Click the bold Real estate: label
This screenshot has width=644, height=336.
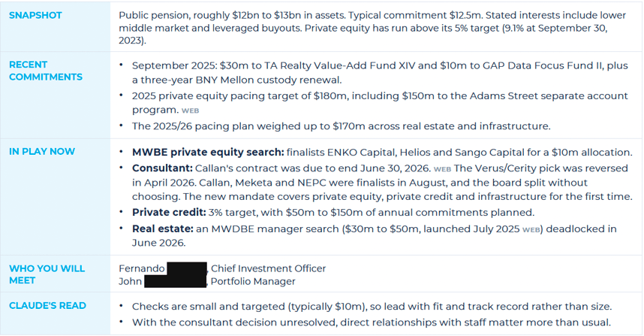point(163,229)
